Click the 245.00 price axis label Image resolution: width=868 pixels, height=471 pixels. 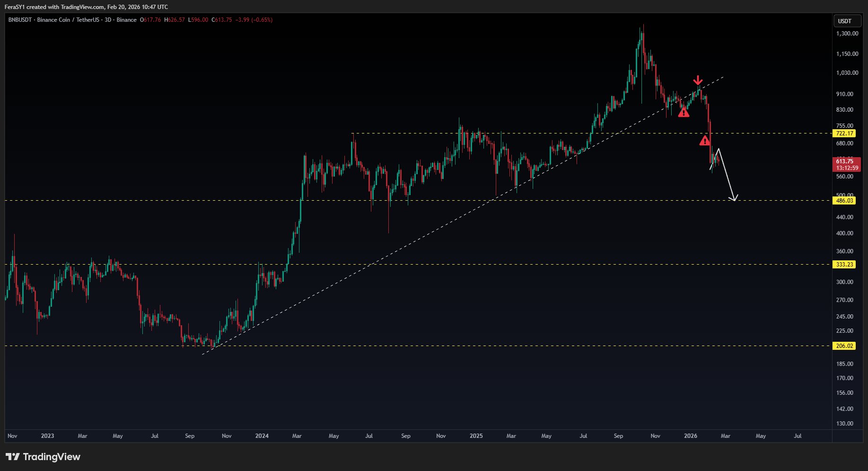[845, 317]
